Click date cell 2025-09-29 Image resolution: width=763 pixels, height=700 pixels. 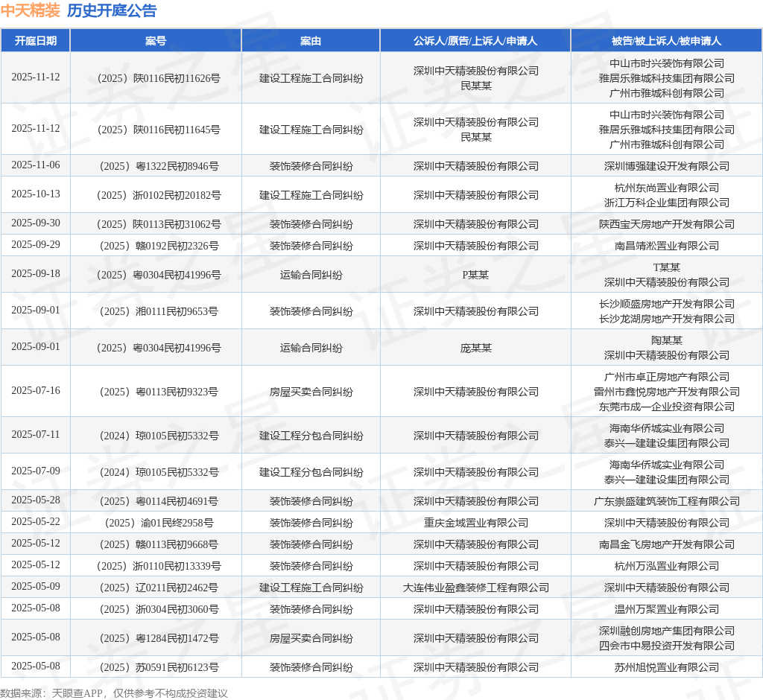(36, 245)
